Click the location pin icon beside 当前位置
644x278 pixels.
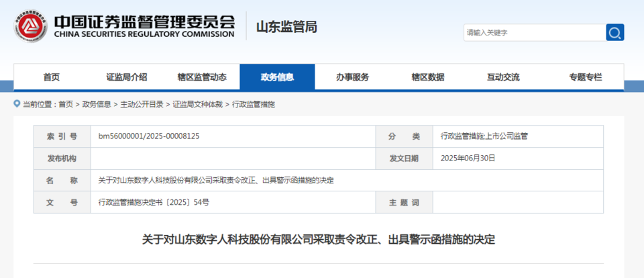point(17,105)
